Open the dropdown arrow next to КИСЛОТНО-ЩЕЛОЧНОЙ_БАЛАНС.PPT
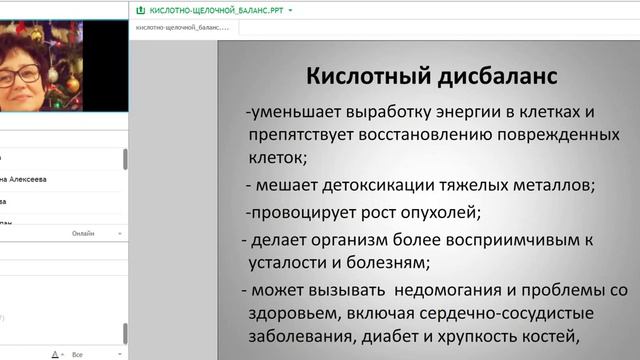640x360 pixels. point(290,11)
